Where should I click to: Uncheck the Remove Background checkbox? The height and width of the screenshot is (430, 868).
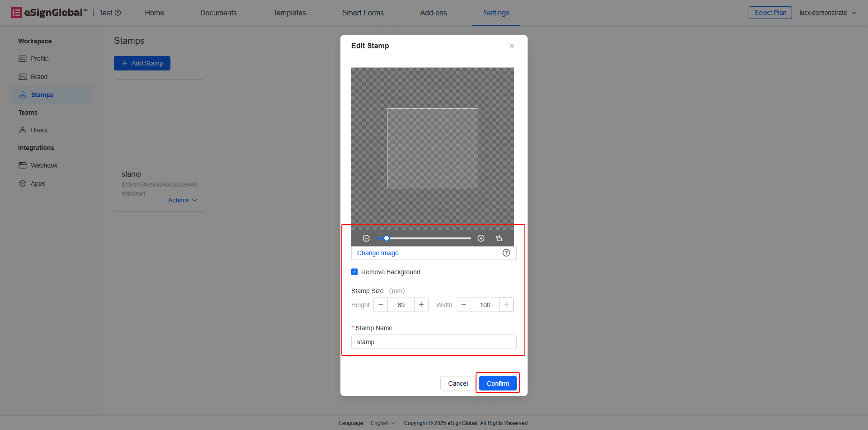click(x=354, y=272)
